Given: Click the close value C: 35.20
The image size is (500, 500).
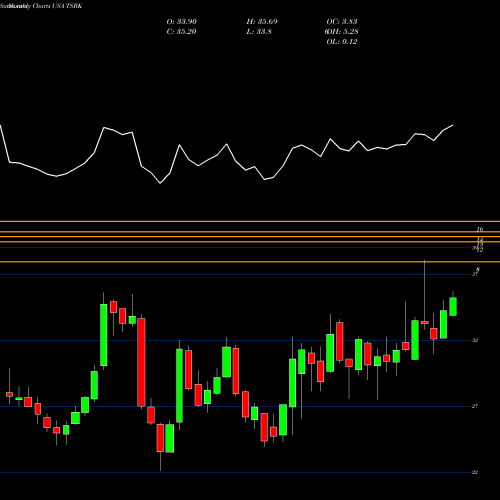Looking at the screenshot, I should pyautogui.click(x=182, y=32).
